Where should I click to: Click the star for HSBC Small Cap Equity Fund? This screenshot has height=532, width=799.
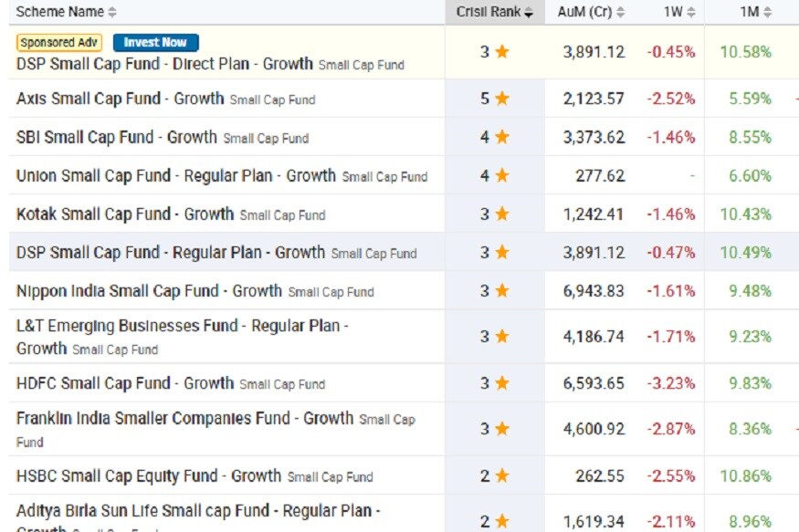pyautogui.click(x=501, y=475)
